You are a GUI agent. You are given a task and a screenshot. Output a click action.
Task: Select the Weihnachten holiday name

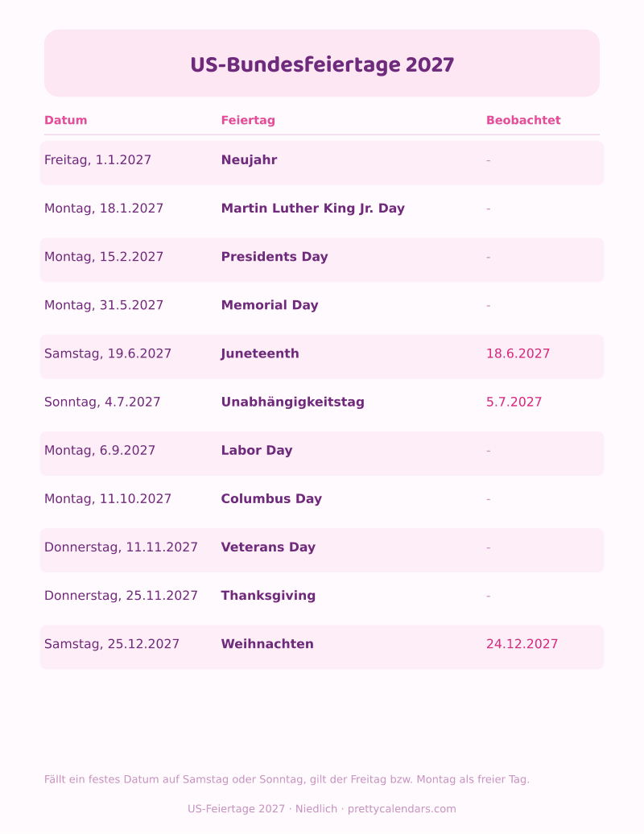(x=267, y=643)
